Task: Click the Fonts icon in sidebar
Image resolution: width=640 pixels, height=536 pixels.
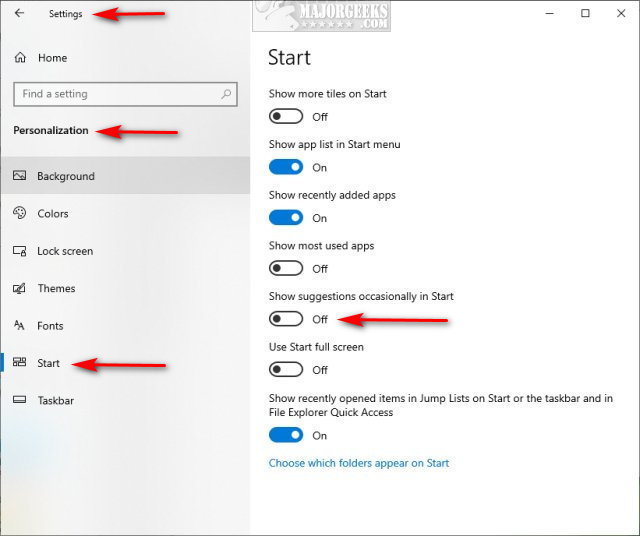Action: [19, 325]
